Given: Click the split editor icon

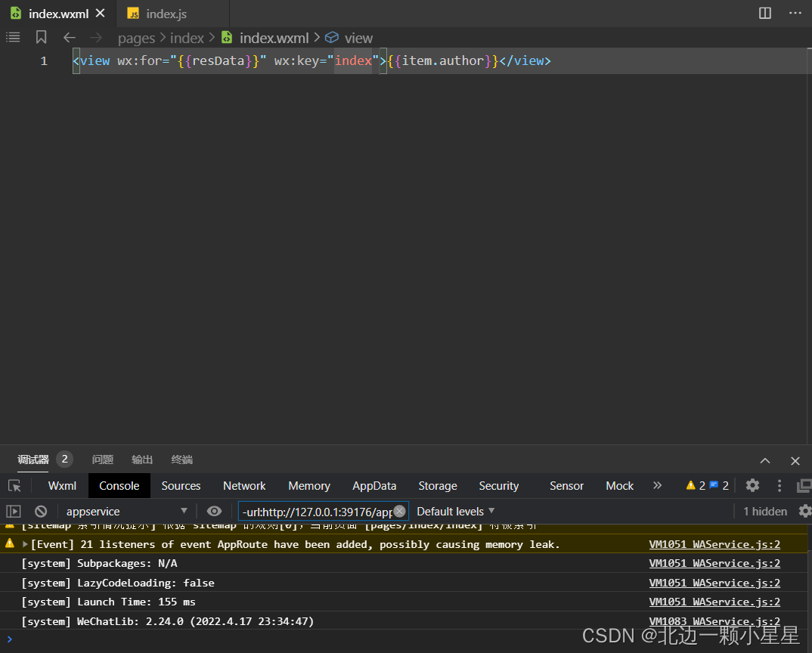Looking at the screenshot, I should [765, 14].
